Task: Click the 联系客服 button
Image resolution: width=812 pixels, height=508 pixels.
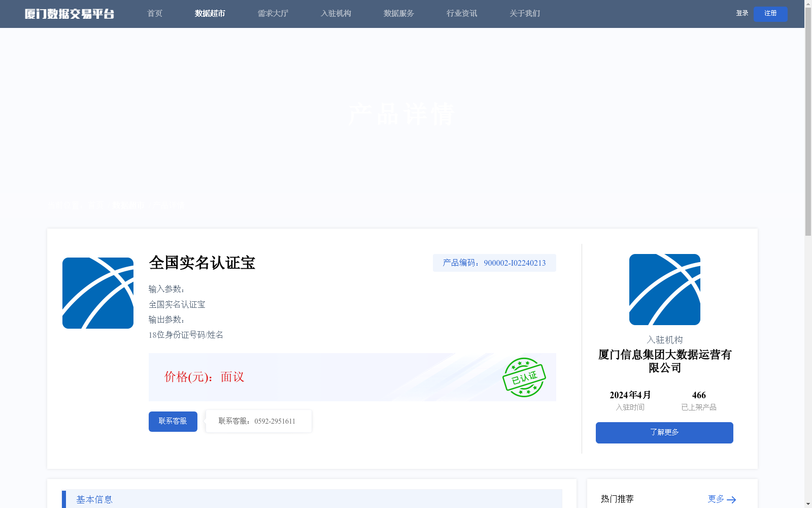Action: (173, 422)
